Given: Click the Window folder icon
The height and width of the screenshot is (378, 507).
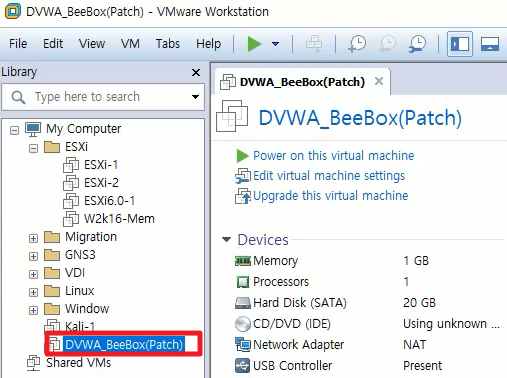Looking at the screenshot, I should [x=52, y=309].
